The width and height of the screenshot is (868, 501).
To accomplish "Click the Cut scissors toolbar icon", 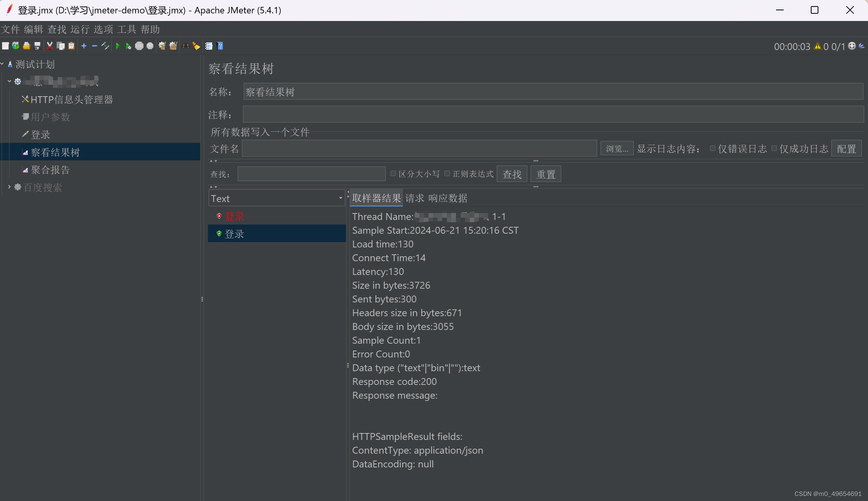I will 50,46.
